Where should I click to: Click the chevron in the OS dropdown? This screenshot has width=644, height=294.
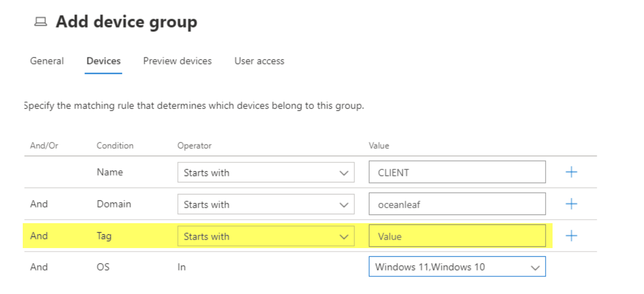[535, 267]
